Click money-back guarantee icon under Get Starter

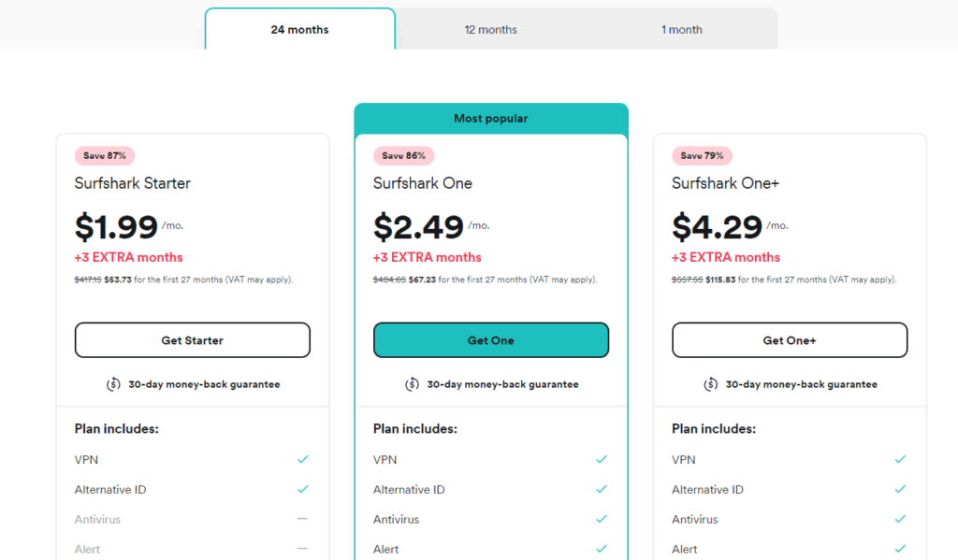coord(113,385)
